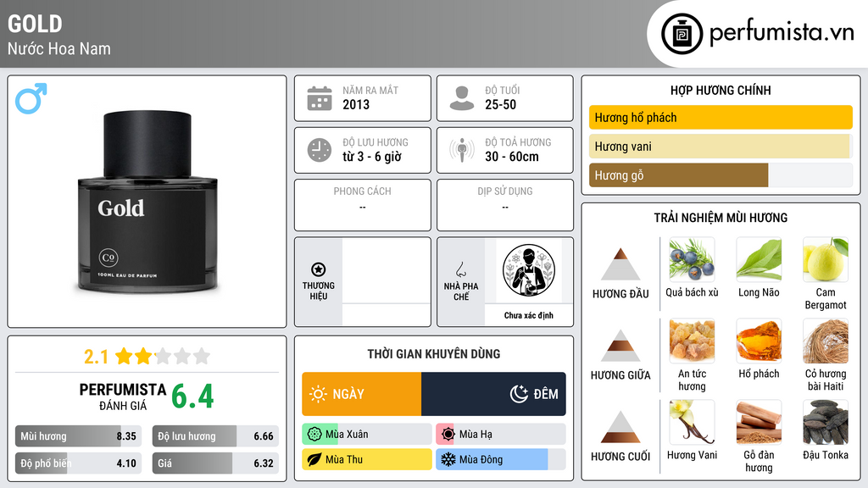This screenshot has height=488, width=868.
Task: Click the Mùa Đông season bar
Action: [501, 459]
